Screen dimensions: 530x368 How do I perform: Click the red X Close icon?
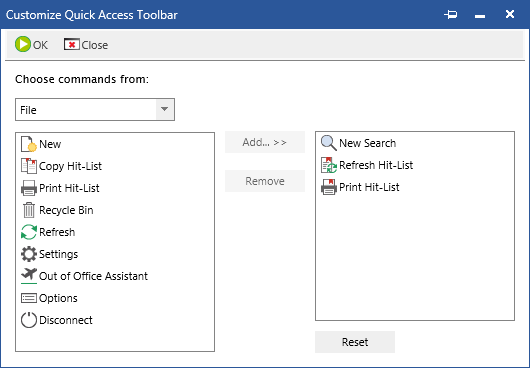pyautogui.click(x=72, y=45)
